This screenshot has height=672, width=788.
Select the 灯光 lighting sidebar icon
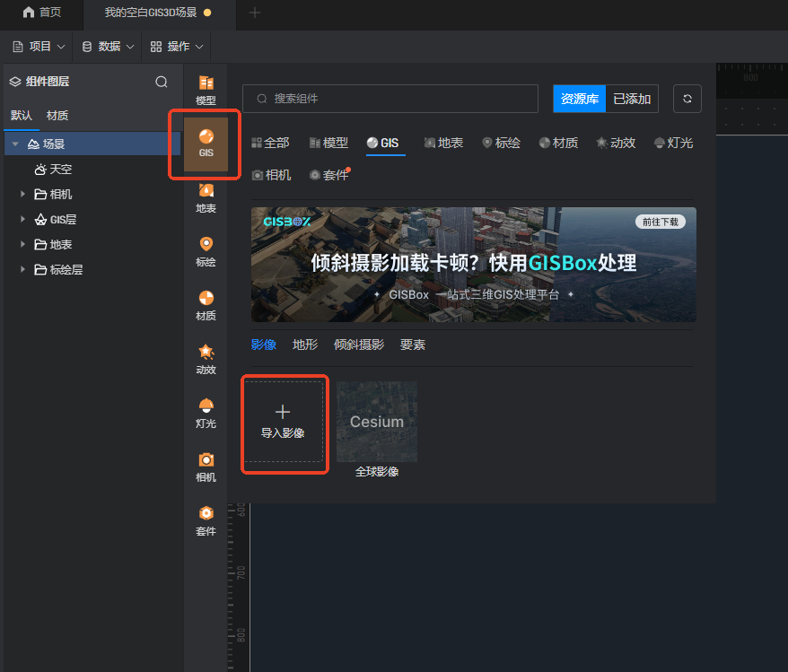pyautogui.click(x=206, y=413)
